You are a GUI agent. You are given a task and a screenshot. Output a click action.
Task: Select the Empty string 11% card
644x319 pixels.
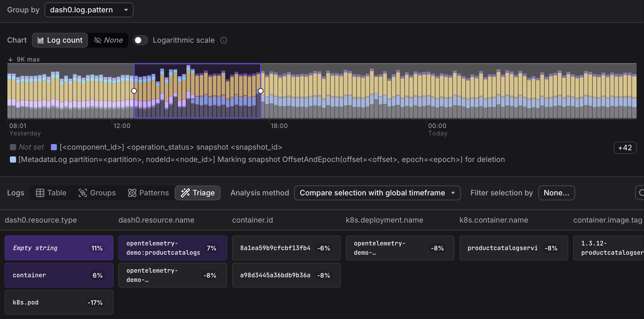(59, 248)
